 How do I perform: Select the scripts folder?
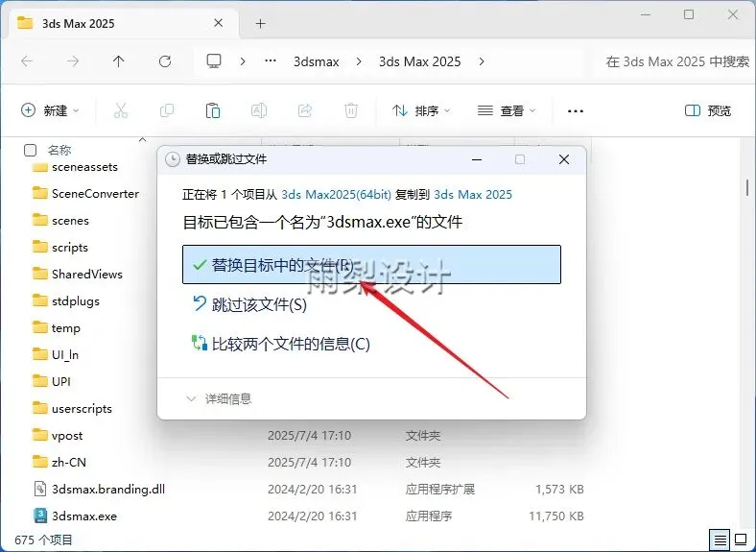tap(70, 247)
